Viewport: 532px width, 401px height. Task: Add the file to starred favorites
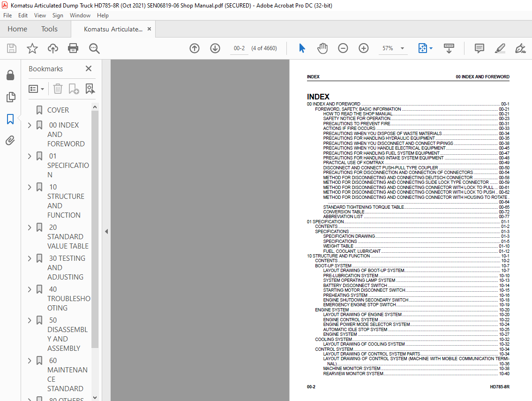click(32, 48)
